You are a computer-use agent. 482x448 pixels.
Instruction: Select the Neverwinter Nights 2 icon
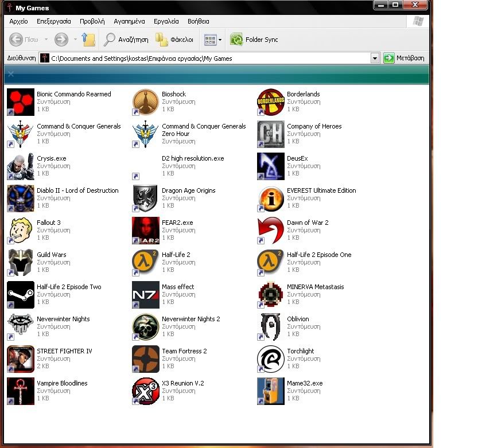[146, 327]
